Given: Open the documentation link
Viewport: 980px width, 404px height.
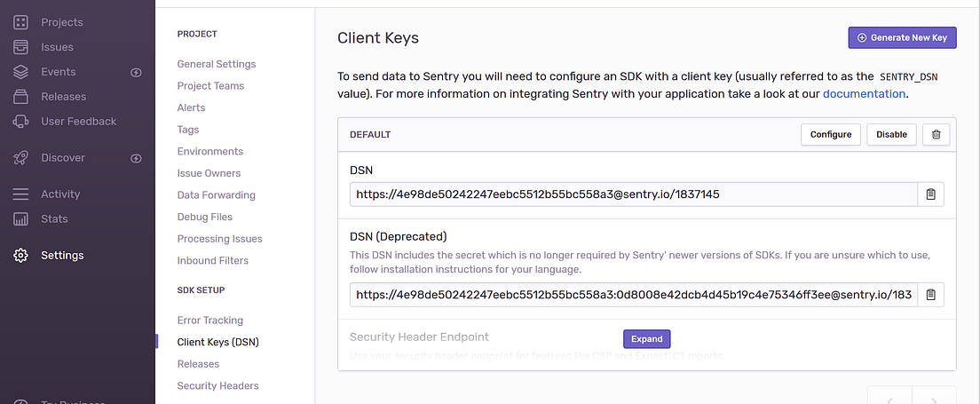Looking at the screenshot, I should (x=864, y=93).
